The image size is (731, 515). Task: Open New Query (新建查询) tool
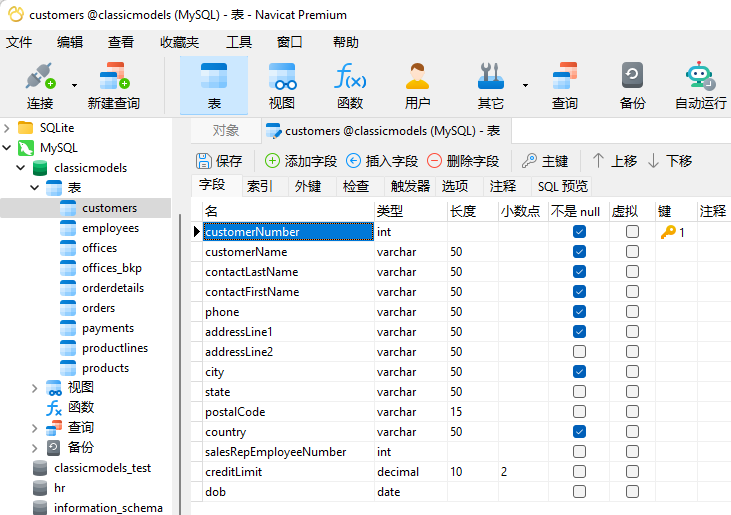pyautogui.click(x=114, y=76)
